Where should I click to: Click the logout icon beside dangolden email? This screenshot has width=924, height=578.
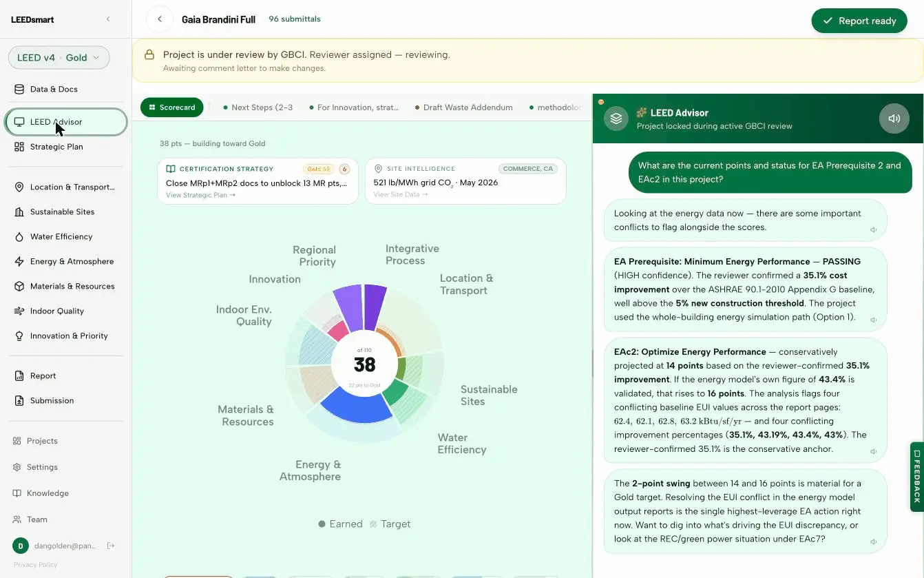(111, 546)
